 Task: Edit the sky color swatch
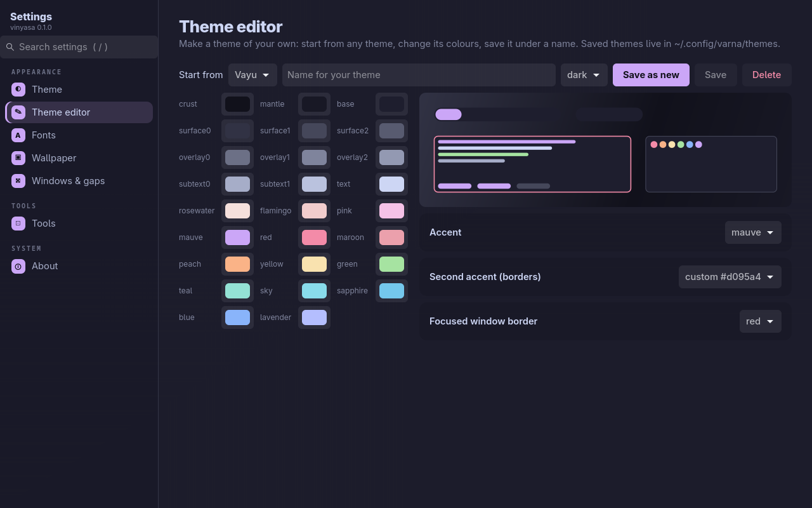point(314,291)
